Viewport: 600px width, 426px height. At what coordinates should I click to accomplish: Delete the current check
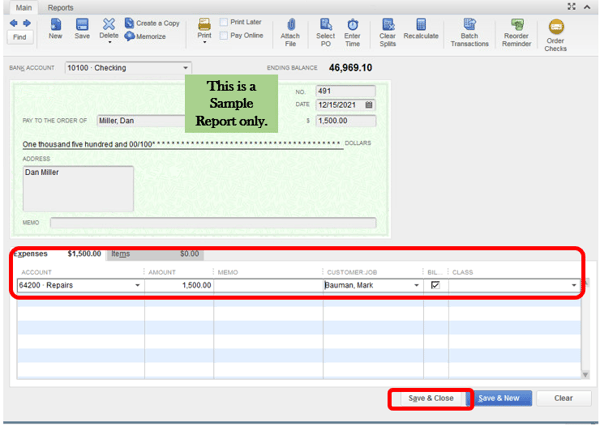[x=109, y=28]
